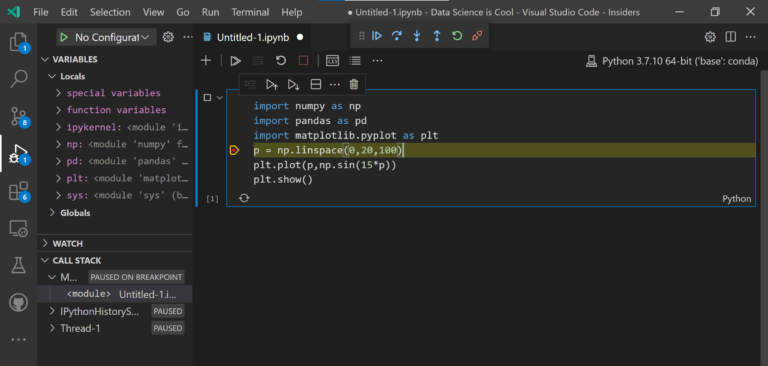Open cell toolbar more actions ellipsis
Image resolution: width=768 pixels, height=366 pixels.
click(x=335, y=85)
